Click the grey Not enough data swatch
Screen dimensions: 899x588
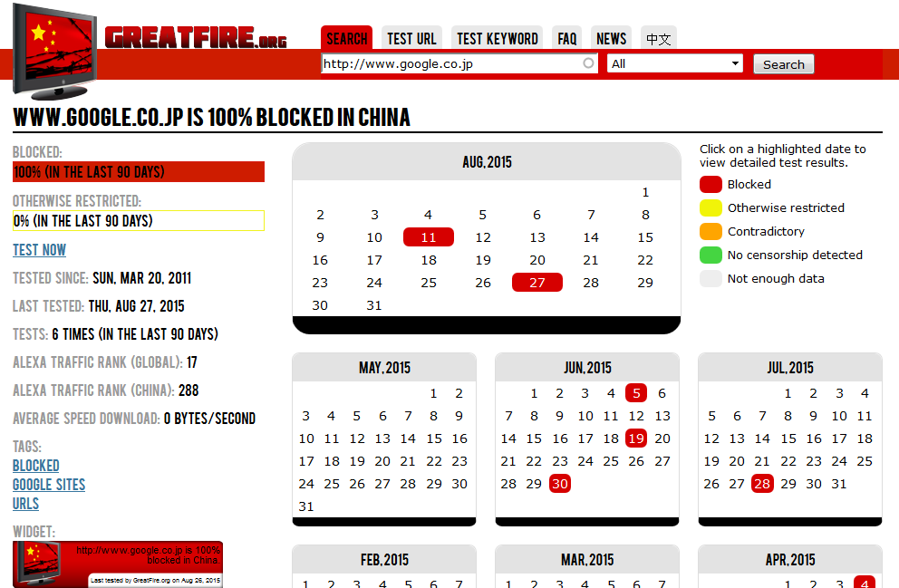pos(710,278)
